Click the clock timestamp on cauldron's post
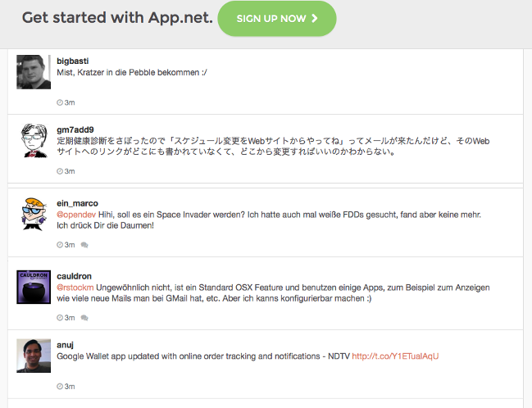 tap(66, 318)
